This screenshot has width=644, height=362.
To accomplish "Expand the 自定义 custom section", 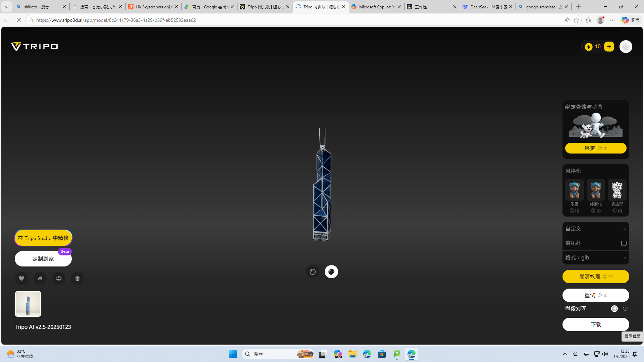I will (596, 229).
